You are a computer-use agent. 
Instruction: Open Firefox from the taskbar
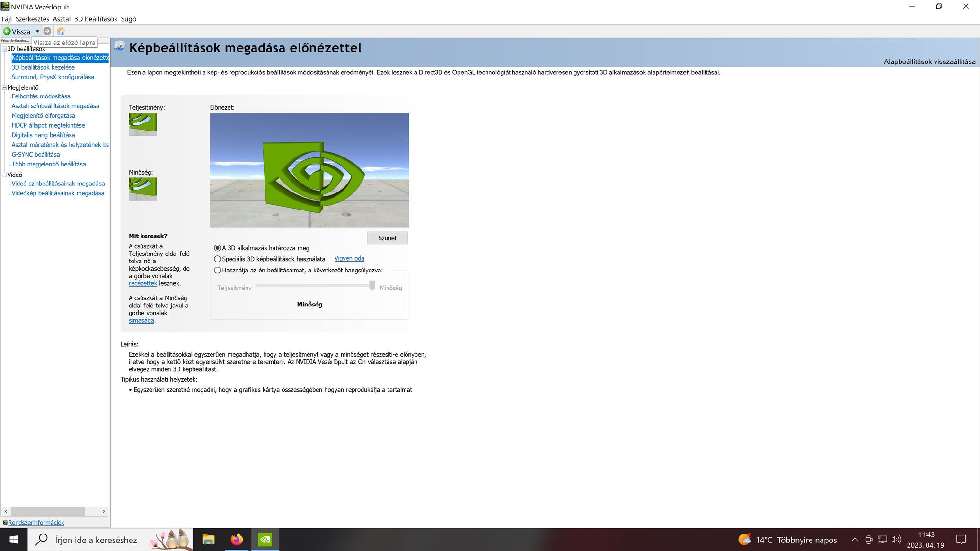(237, 540)
